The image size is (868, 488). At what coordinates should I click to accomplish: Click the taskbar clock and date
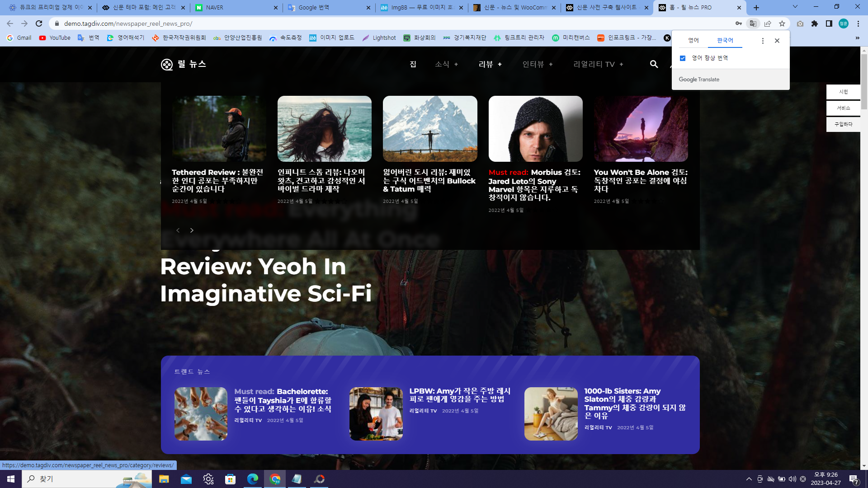point(826,479)
